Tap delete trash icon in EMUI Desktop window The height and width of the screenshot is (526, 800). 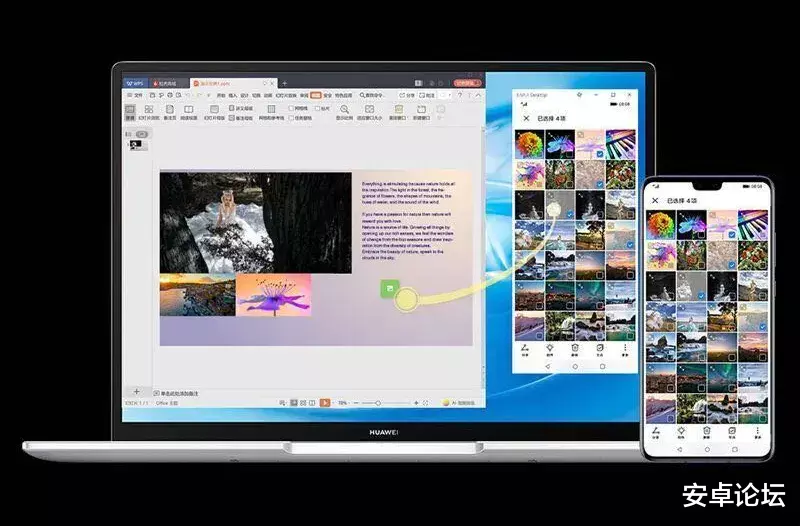[575, 349]
